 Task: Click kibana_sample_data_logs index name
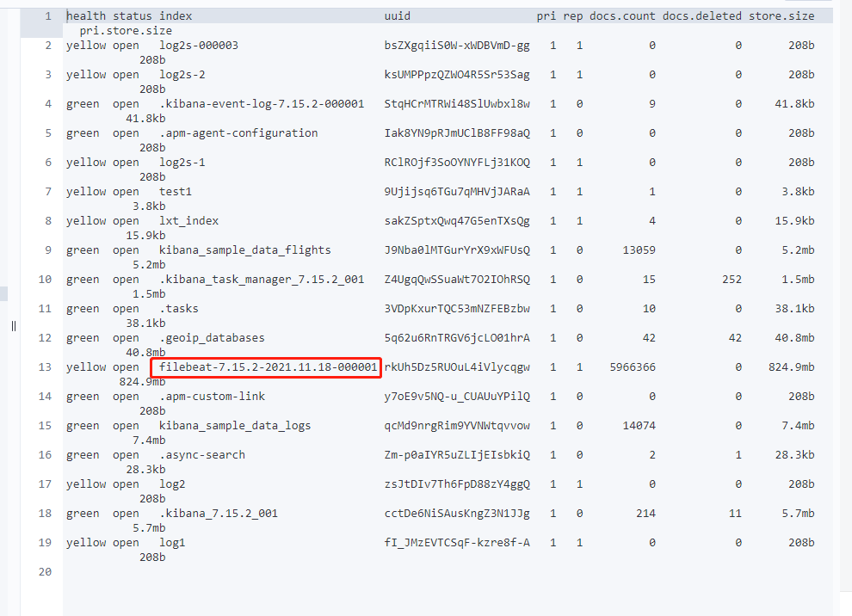(x=235, y=426)
